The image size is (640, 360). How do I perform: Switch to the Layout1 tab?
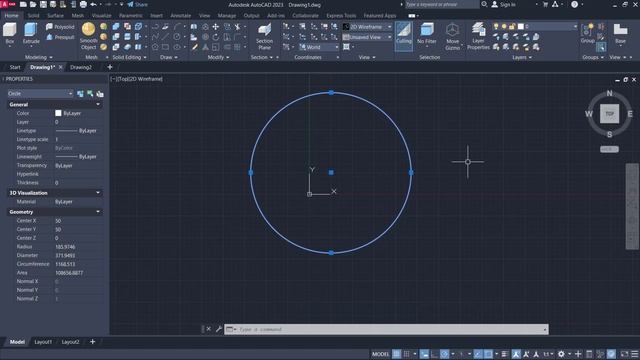pyautogui.click(x=43, y=342)
